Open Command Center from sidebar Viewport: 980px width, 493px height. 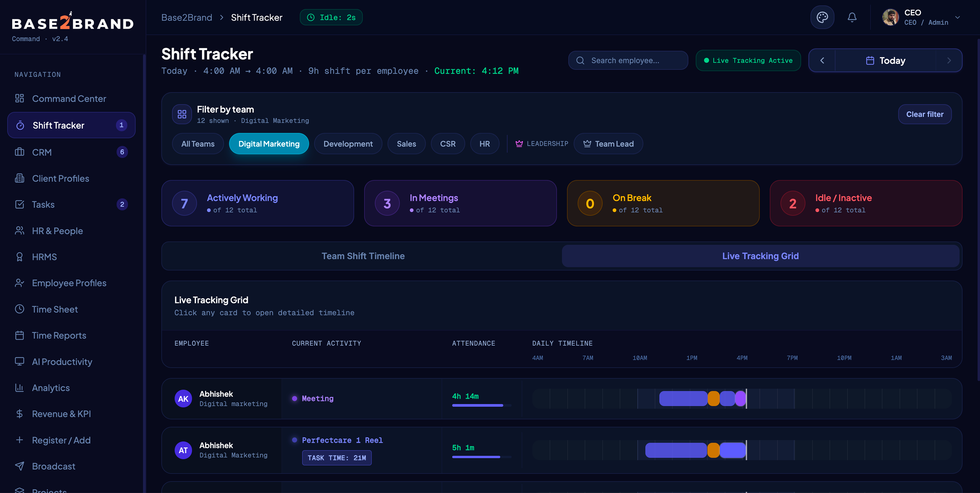tap(71, 99)
